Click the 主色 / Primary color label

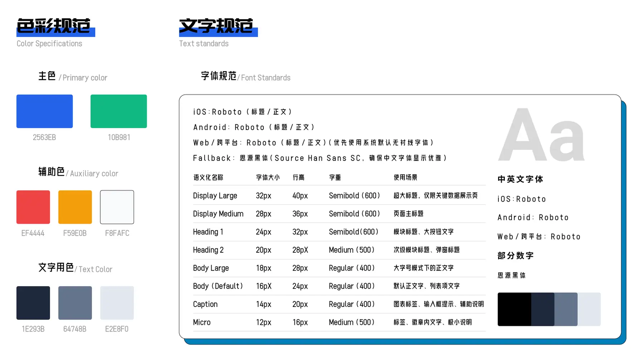pos(73,76)
